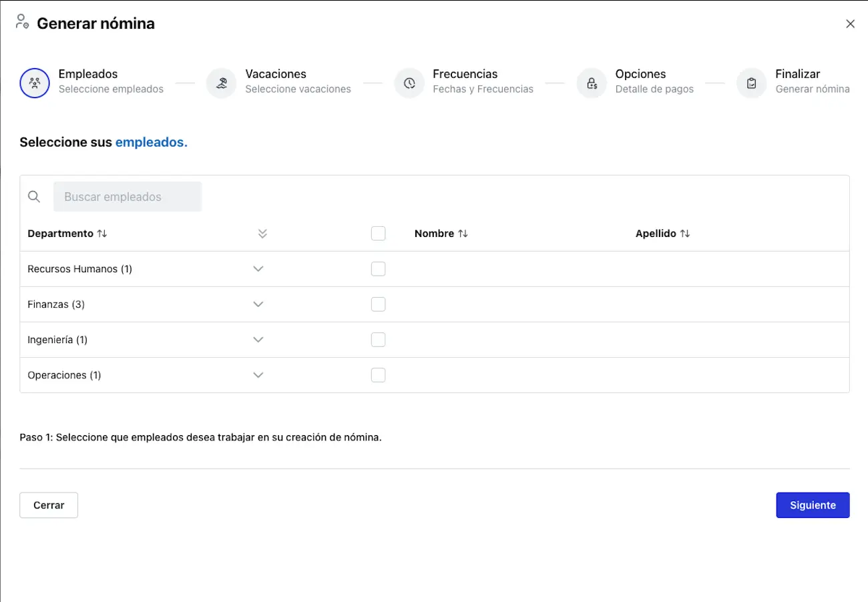Image resolution: width=868 pixels, height=602 pixels.
Task: Check the Ingeniería row checkbox
Action: [x=378, y=340]
